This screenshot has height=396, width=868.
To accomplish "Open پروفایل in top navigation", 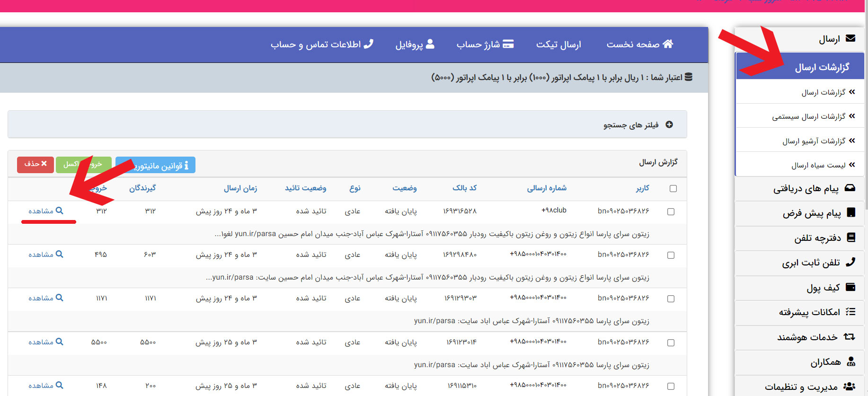I will (415, 44).
